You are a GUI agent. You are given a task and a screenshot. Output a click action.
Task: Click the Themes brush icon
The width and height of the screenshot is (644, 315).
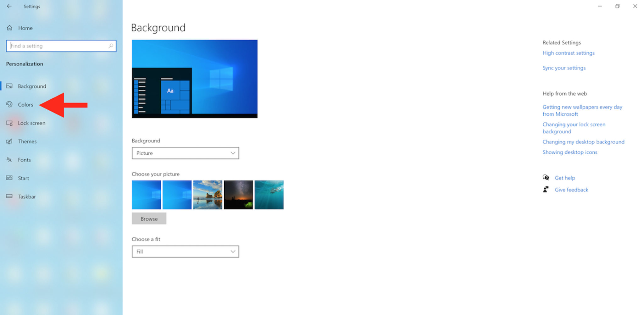[9, 141]
